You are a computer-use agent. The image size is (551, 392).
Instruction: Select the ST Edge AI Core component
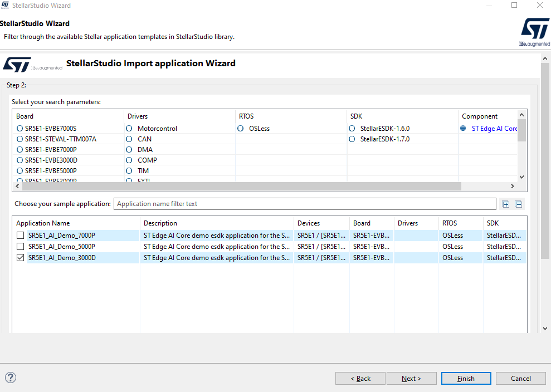(463, 128)
